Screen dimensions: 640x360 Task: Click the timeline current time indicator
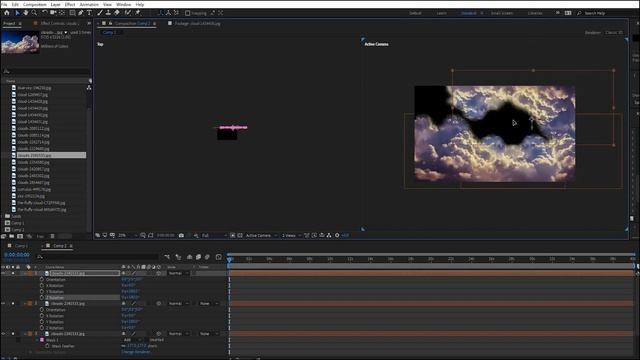coord(229,259)
